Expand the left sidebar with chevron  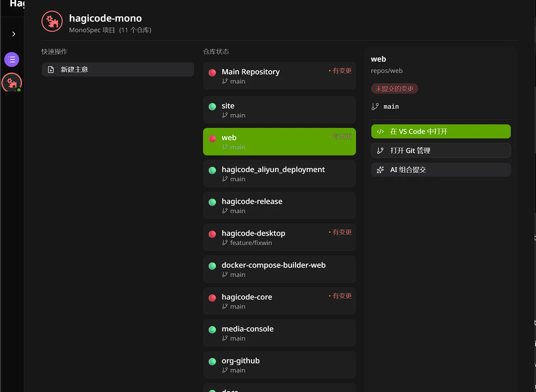[14, 34]
